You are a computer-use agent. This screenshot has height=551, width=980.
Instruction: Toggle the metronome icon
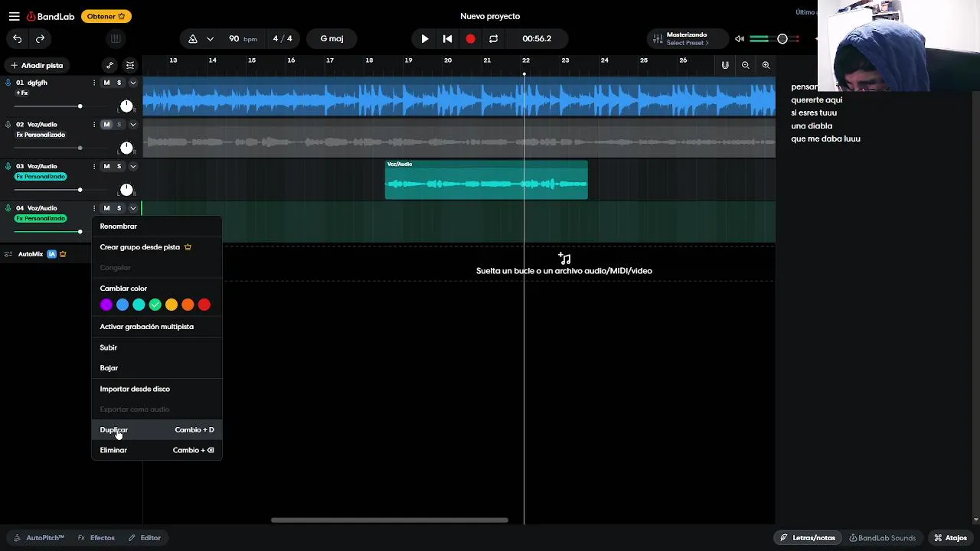tap(193, 38)
